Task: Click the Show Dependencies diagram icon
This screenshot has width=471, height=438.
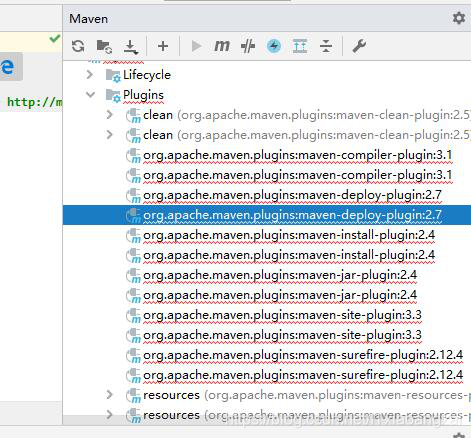Action: (x=300, y=46)
